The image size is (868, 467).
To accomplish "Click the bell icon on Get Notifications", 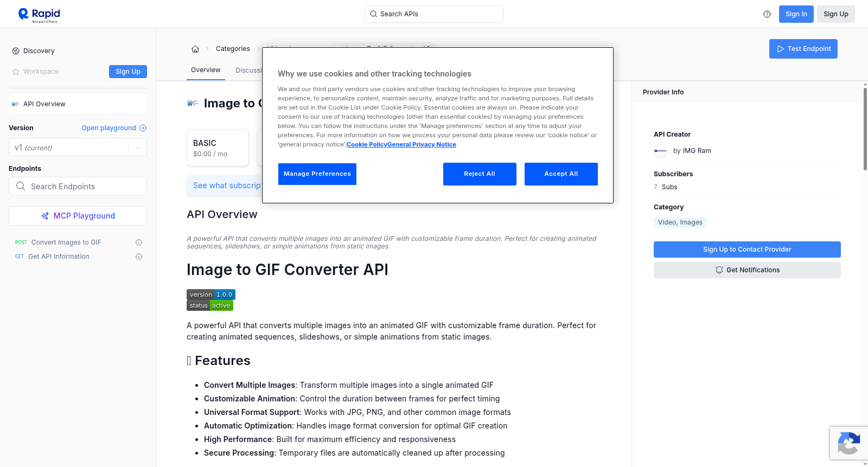I will [719, 270].
